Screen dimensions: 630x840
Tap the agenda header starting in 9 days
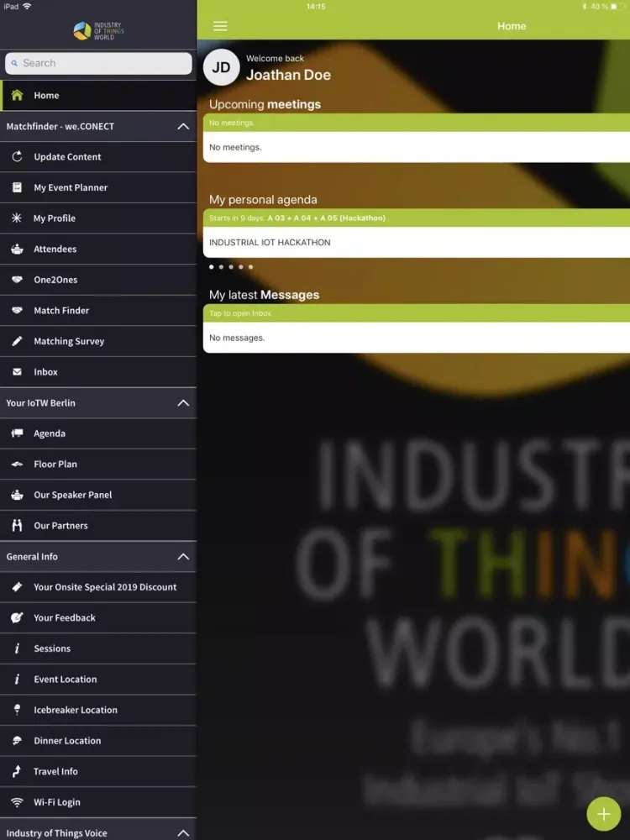(x=417, y=218)
